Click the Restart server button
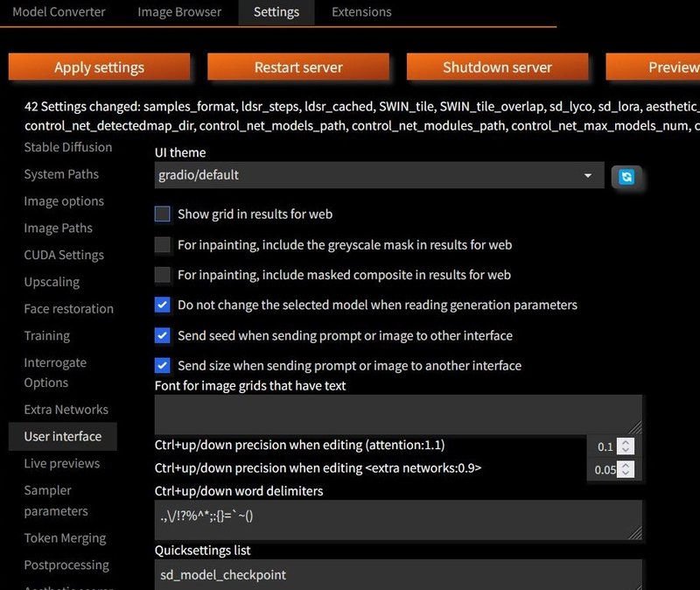700x590 pixels. click(x=298, y=67)
